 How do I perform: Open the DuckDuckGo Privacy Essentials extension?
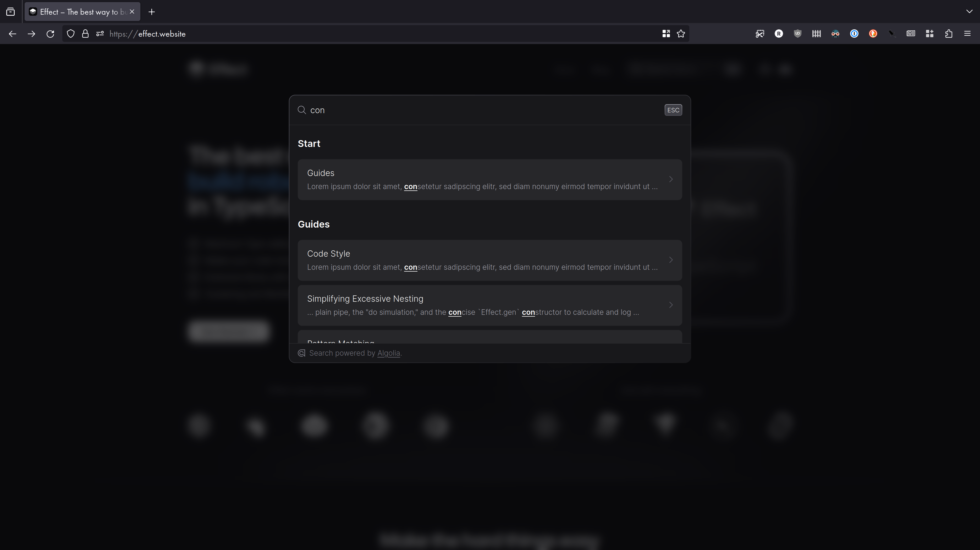(x=873, y=34)
